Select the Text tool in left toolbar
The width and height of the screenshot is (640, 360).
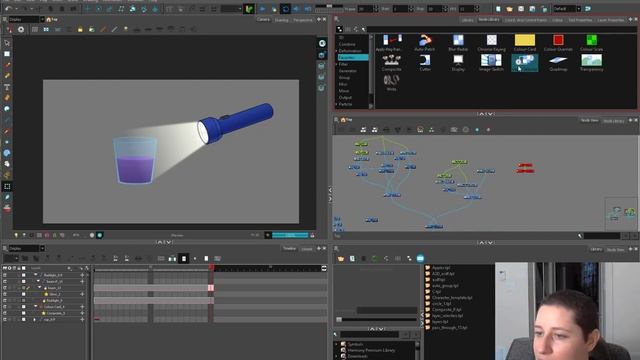click(7, 87)
